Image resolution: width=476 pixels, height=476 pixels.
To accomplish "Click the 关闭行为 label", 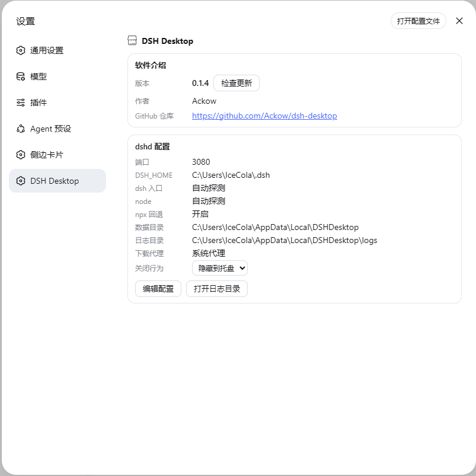I will [149, 269].
